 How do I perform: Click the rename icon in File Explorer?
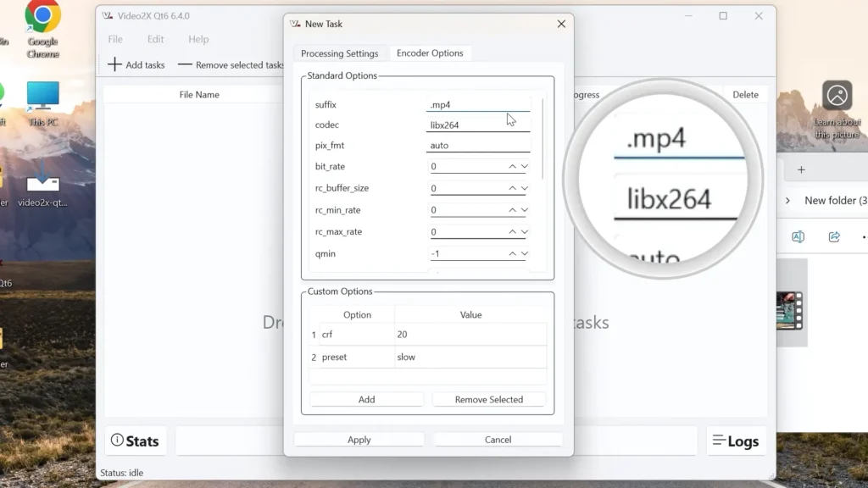(x=798, y=237)
